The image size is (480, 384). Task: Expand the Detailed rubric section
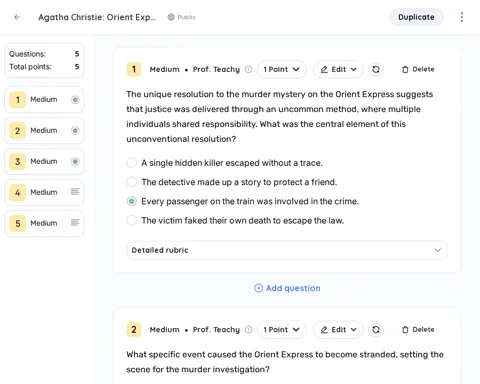tap(287, 250)
